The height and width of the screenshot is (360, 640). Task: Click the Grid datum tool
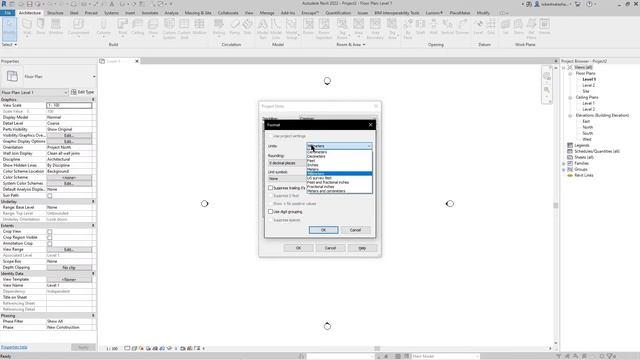tap(491, 27)
